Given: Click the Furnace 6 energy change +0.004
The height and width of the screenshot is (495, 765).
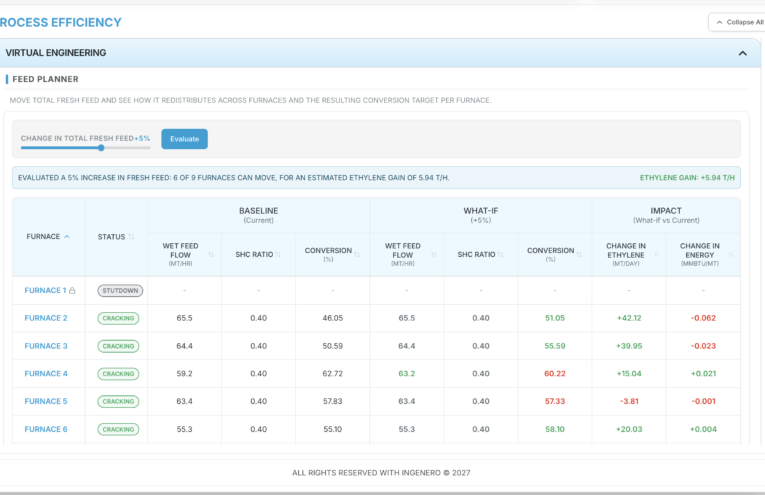Looking at the screenshot, I should click(703, 429).
